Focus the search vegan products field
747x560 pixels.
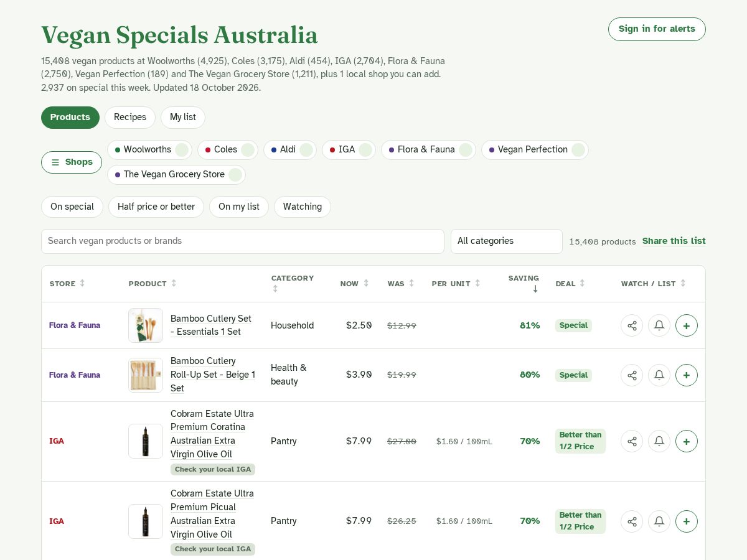pyautogui.click(x=243, y=241)
